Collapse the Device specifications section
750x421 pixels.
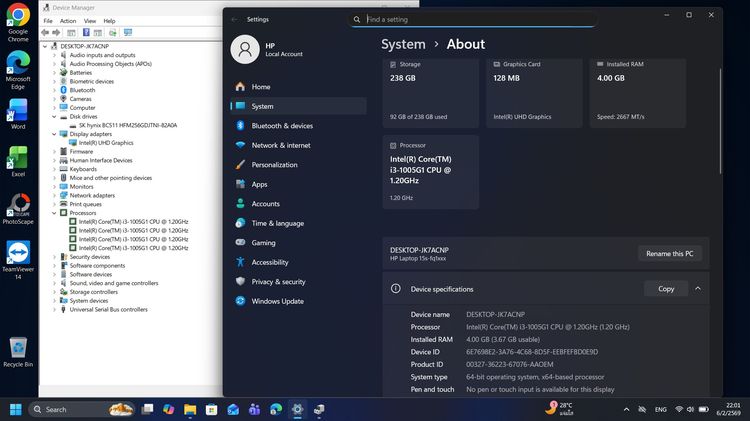[x=697, y=289]
